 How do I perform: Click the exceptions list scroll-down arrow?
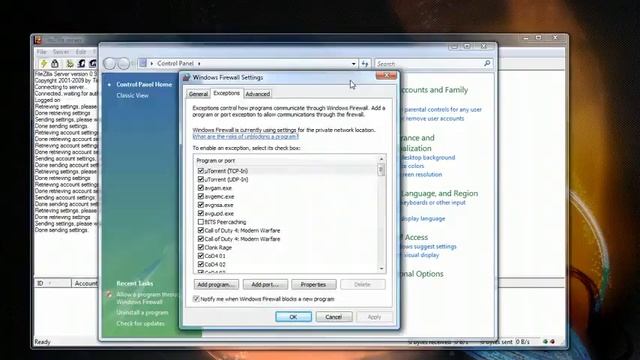tap(381, 269)
